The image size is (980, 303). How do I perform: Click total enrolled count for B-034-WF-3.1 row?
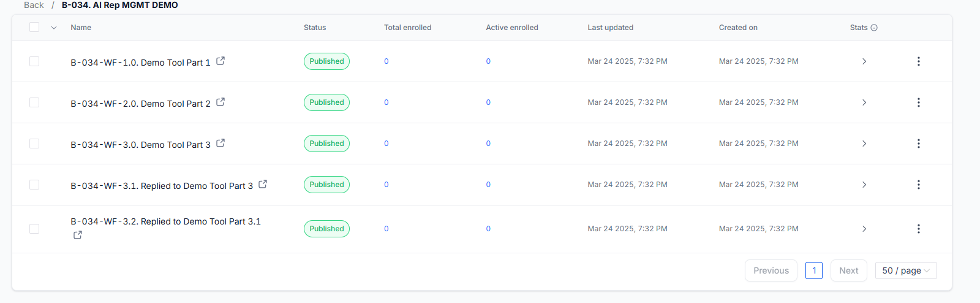coord(386,185)
